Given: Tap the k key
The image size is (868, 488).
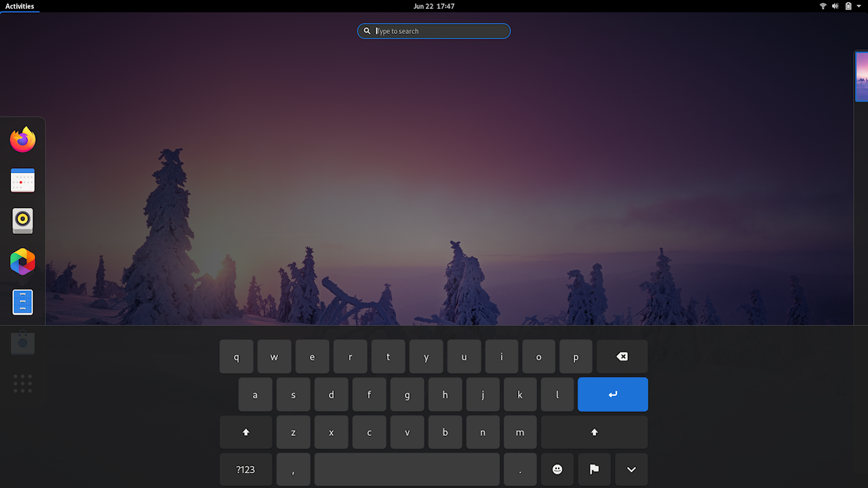Looking at the screenshot, I should point(520,394).
